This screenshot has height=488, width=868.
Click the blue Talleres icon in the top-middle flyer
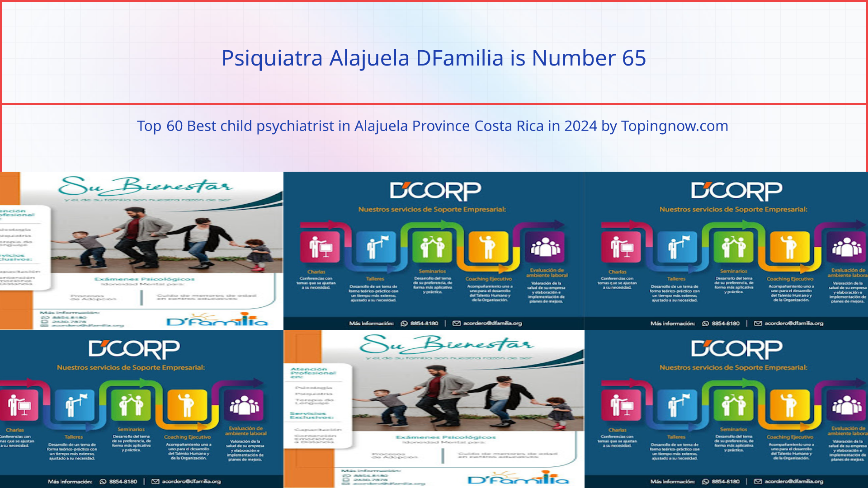point(376,247)
